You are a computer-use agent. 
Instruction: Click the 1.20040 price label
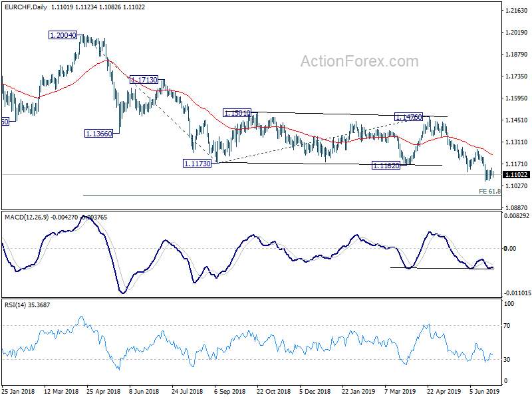pos(63,35)
